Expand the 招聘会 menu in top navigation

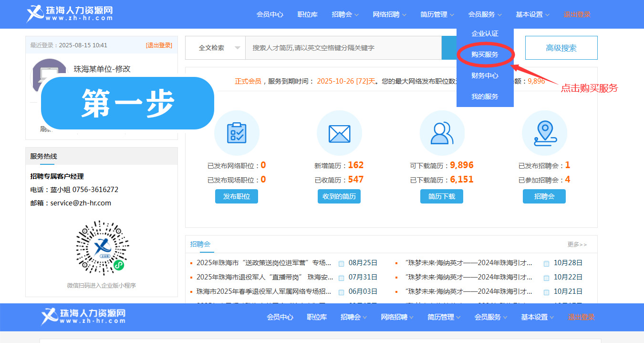pyautogui.click(x=345, y=14)
